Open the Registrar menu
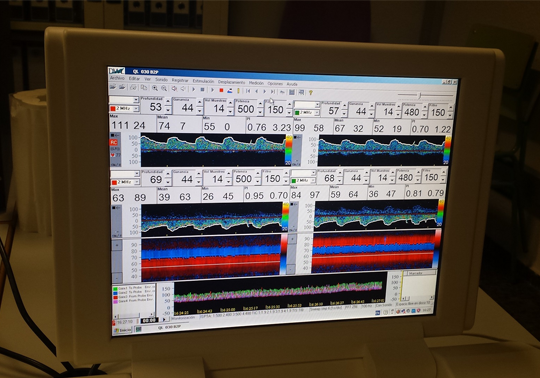 point(180,80)
